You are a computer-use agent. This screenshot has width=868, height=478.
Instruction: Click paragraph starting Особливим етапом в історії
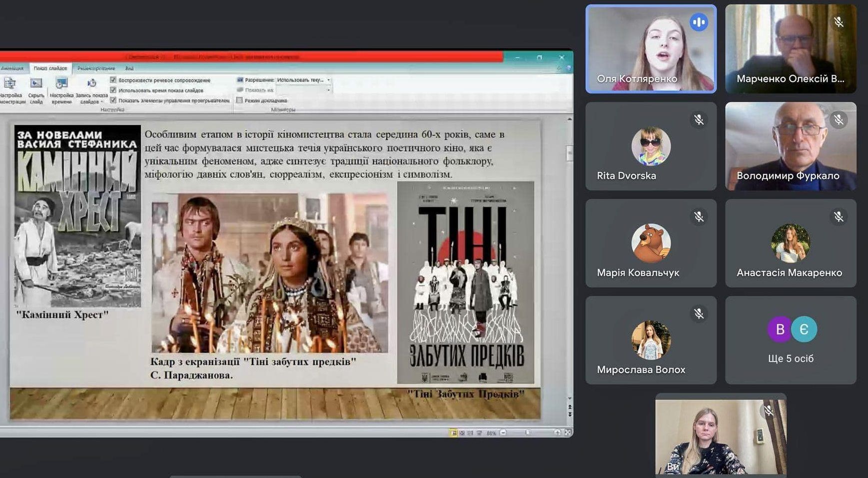[x=324, y=154]
